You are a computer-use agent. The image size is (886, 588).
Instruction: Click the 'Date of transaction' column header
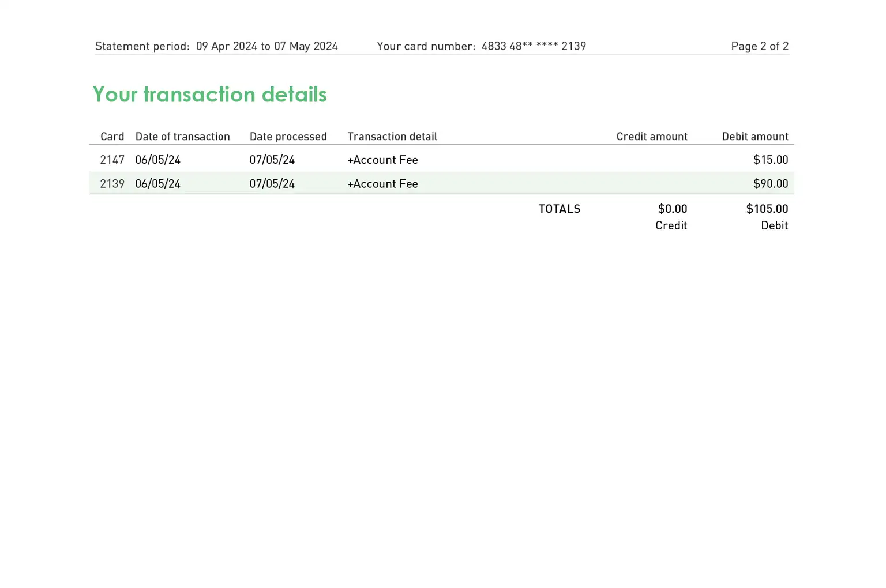click(182, 137)
